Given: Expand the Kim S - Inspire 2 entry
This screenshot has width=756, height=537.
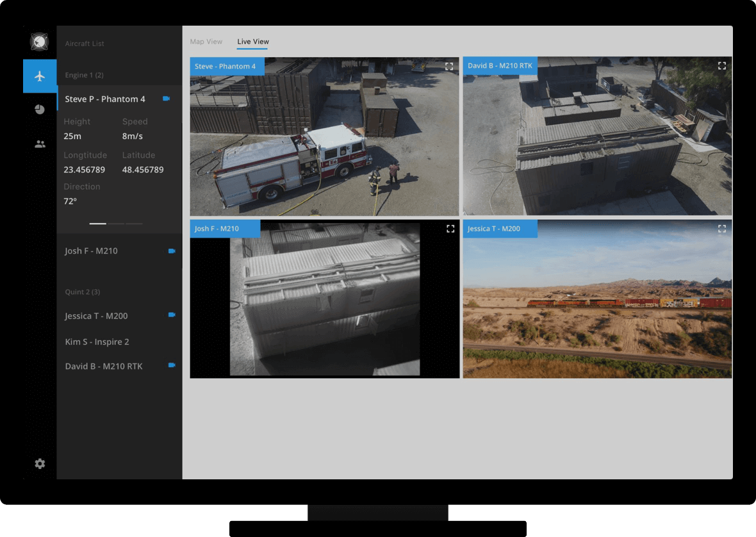Looking at the screenshot, I should pos(97,342).
